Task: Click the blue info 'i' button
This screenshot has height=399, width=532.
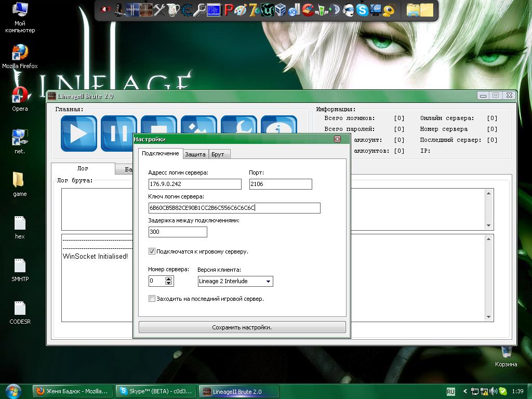Action: pyautogui.click(x=279, y=124)
